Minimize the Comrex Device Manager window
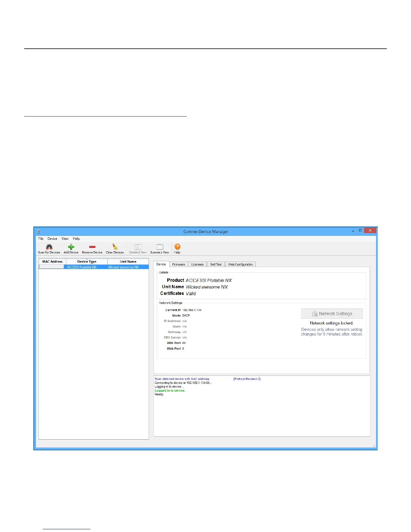This screenshot has height=532, width=411. point(353,231)
